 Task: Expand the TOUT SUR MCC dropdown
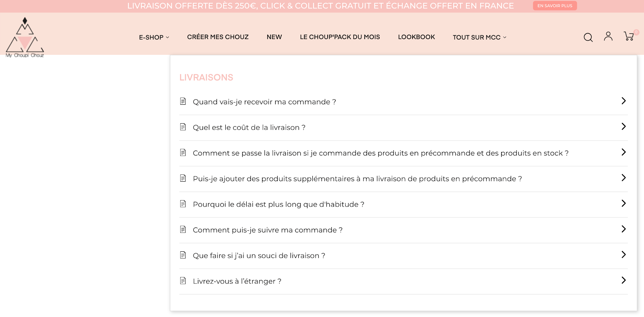click(x=479, y=37)
